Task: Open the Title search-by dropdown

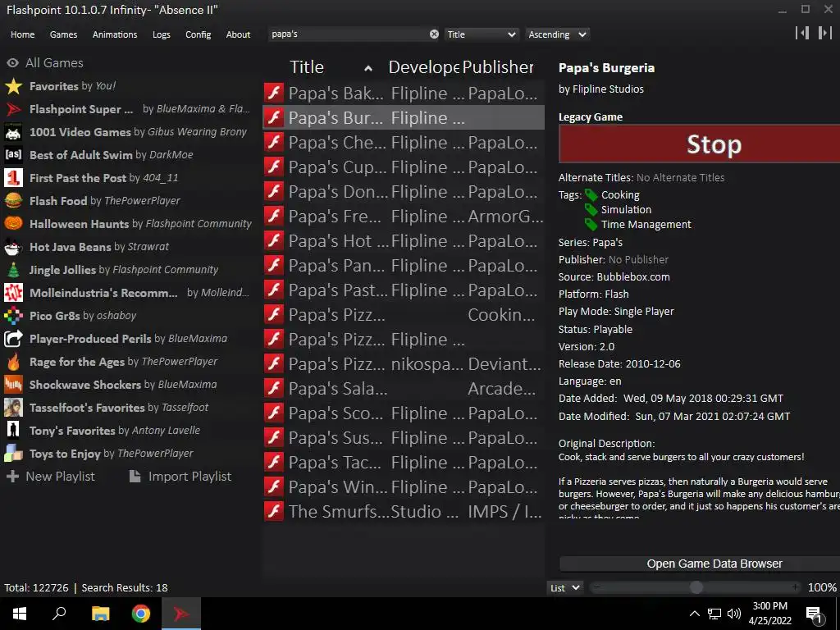Action: tap(481, 34)
